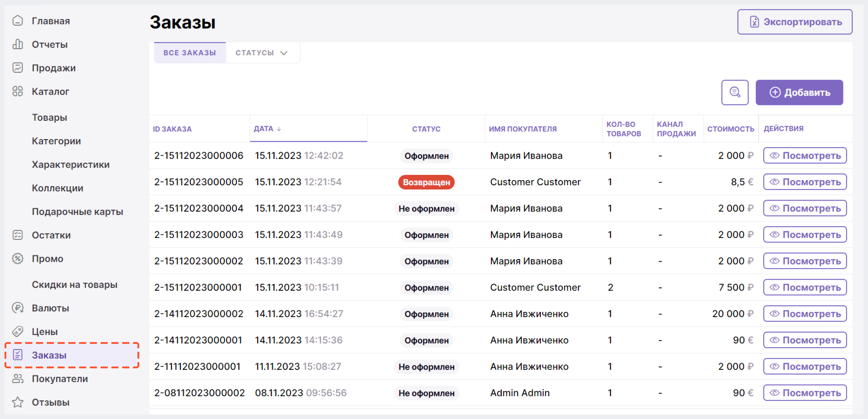868x419 pixels.
Task: Click the Заказы checklist icon in sidebar
Action: (x=17, y=355)
